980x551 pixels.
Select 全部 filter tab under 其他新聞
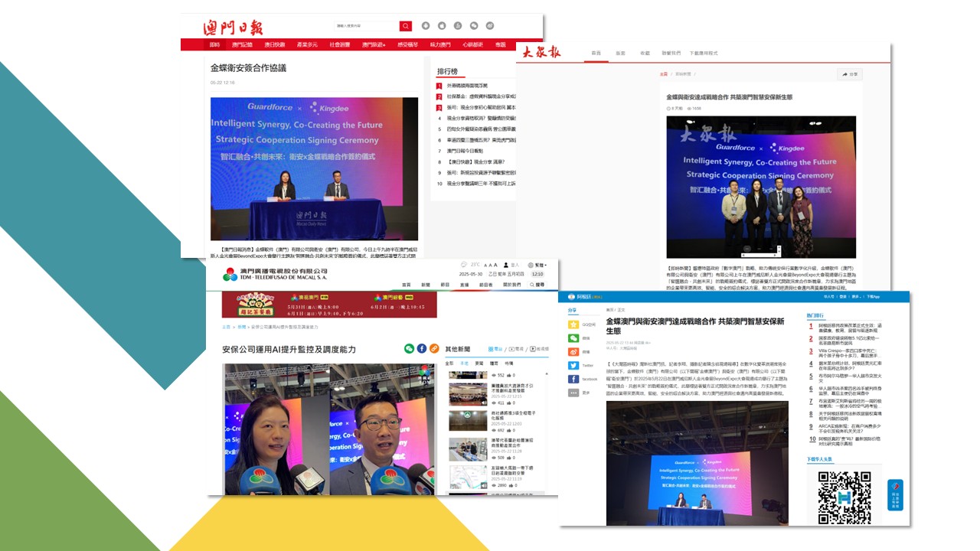coord(449,364)
